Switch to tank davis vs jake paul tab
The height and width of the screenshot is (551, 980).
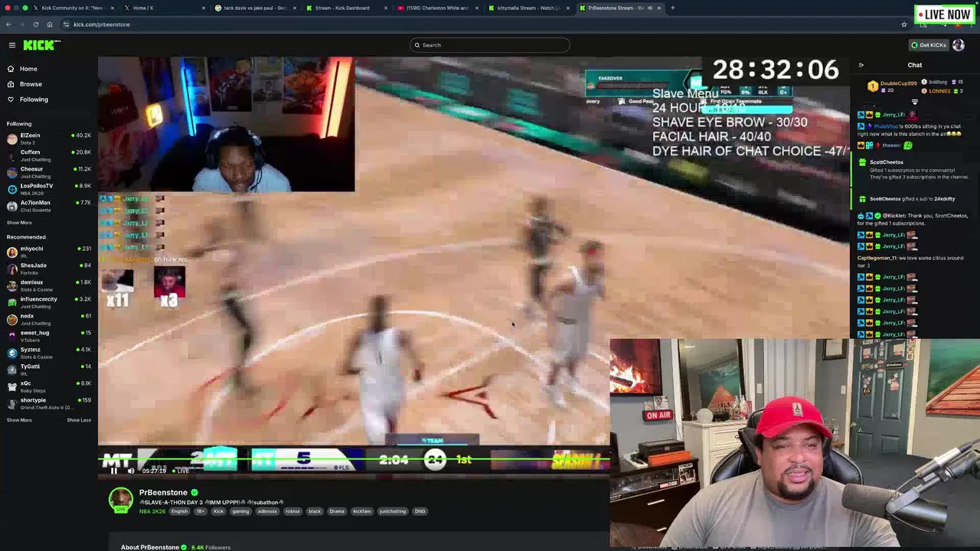254,8
